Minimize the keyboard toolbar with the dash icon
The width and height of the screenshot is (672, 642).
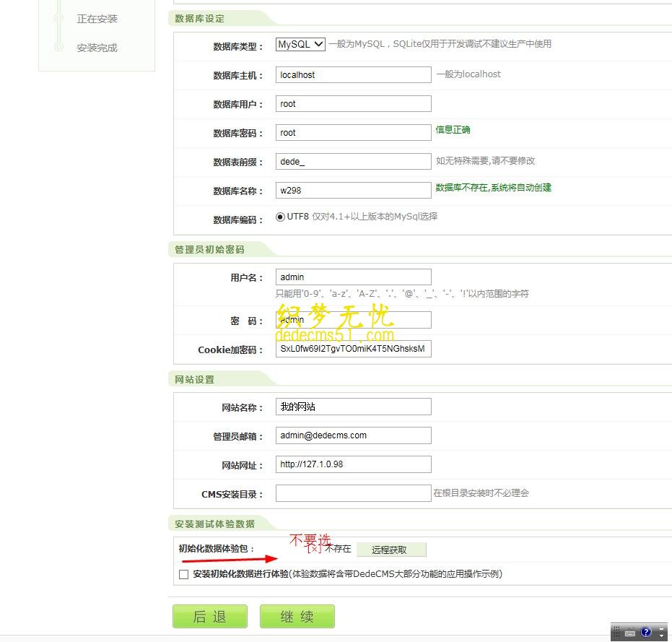[x=662, y=629]
